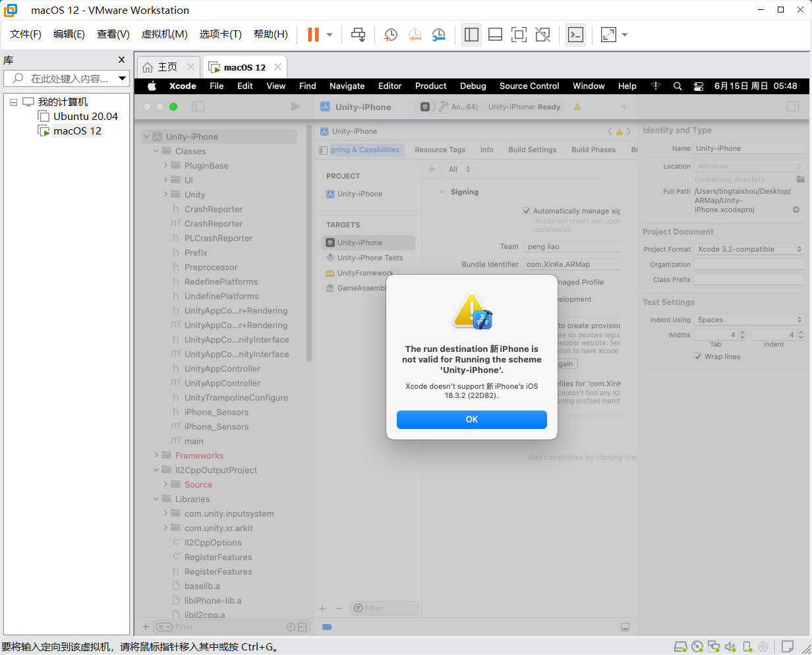Click the Tab width stepper

pyautogui.click(x=742, y=335)
